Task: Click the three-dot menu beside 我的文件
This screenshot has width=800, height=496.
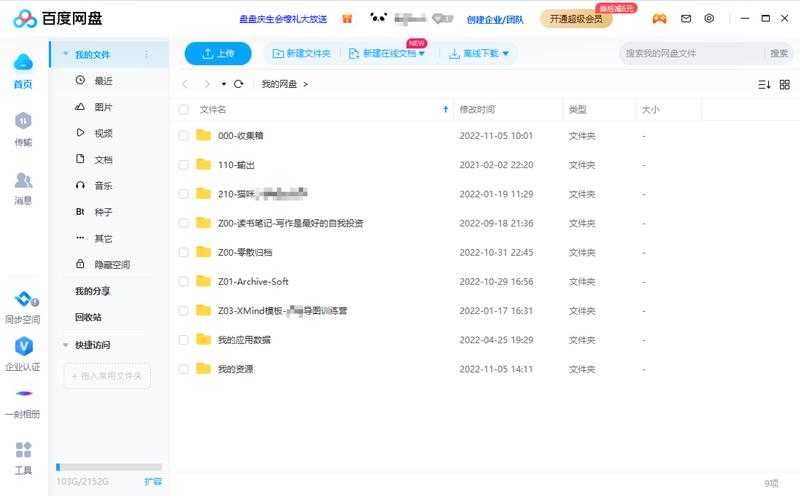Action: (x=146, y=54)
